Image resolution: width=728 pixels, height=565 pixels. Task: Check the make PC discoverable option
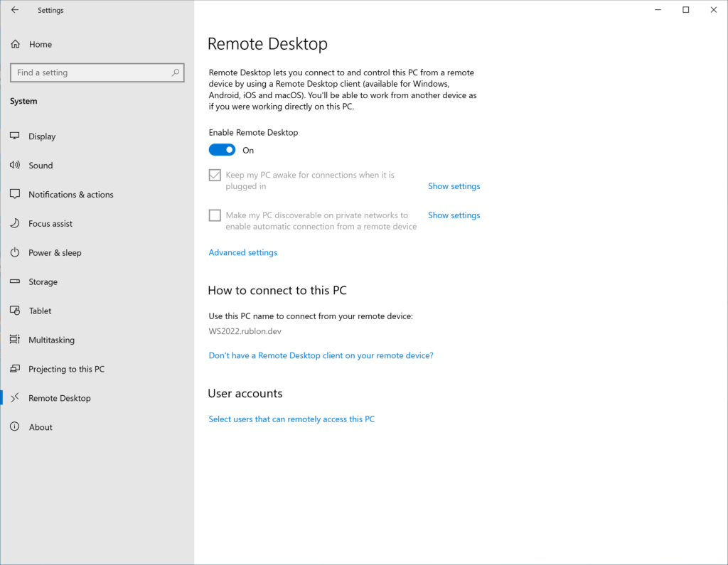[214, 215]
